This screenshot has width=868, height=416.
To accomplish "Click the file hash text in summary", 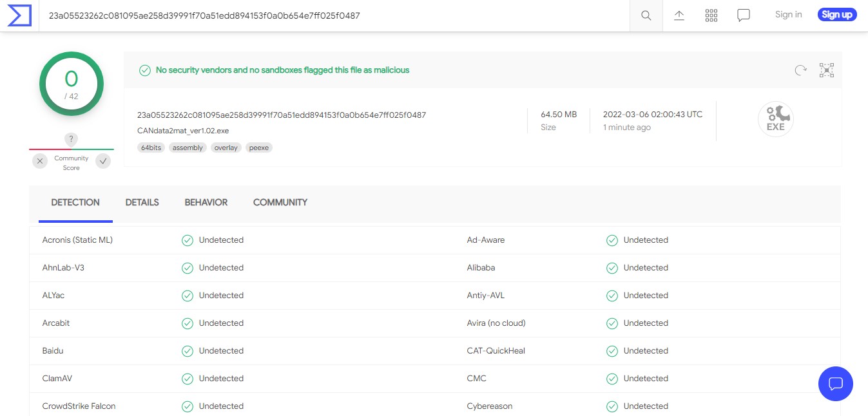I will pyautogui.click(x=282, y=115).
